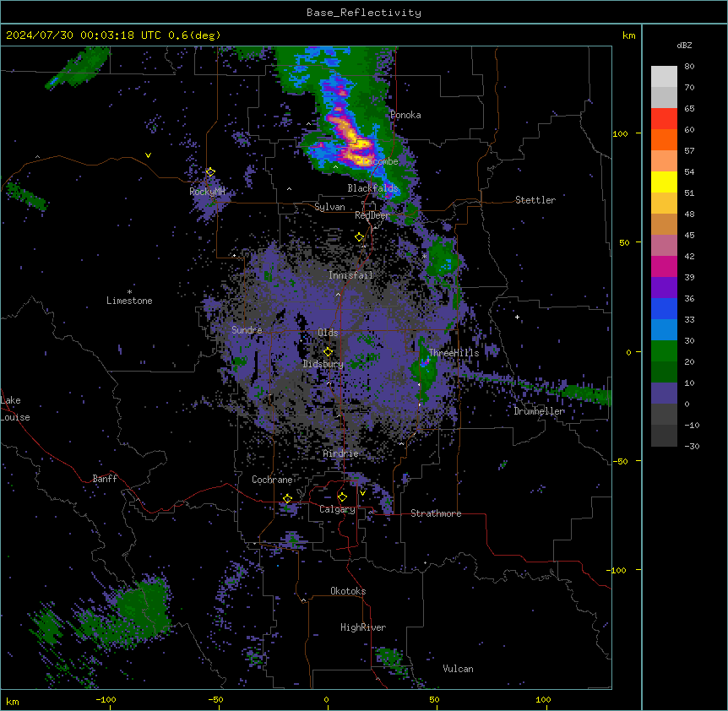Screen dimensions: 728x711
Task: Select the lightest gray 70-80 dBZ legend swatch
Action: 664,76
